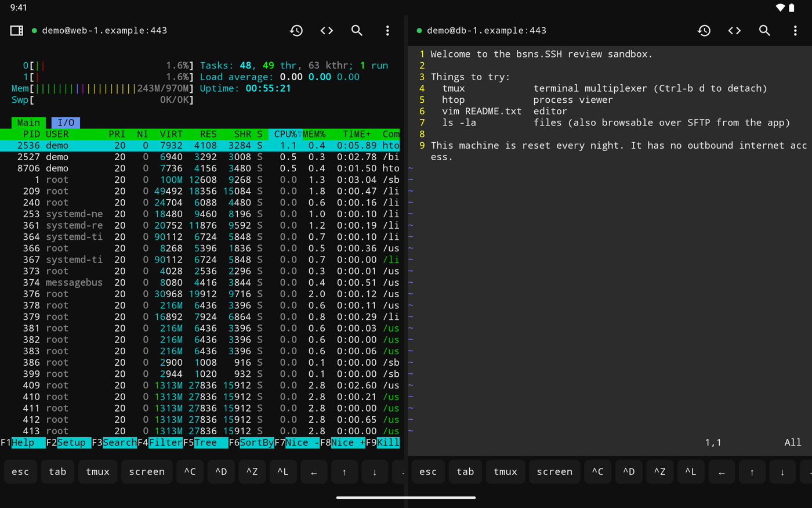Screen dimensions: 812x508
Task: Select F5 Tree in htop footer
Action: point(205,442)
